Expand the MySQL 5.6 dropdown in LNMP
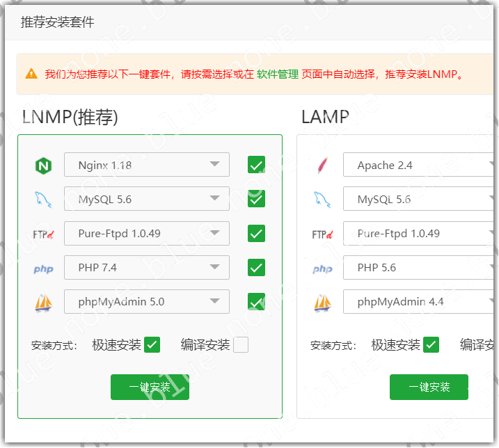The image size is (499, 448). pos(147,199)
